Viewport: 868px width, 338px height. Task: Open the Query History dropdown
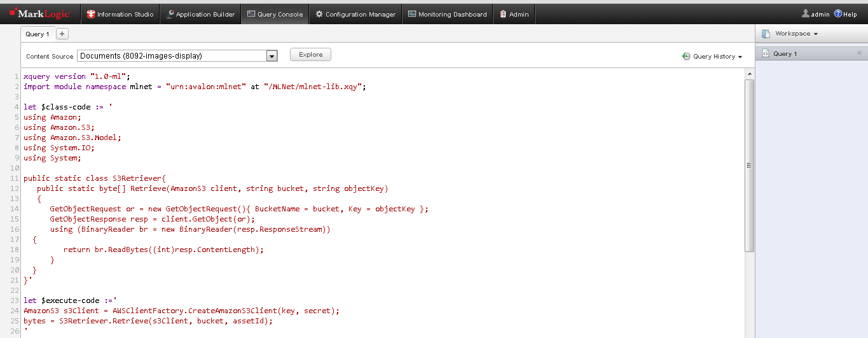click(x=717, y=57)
